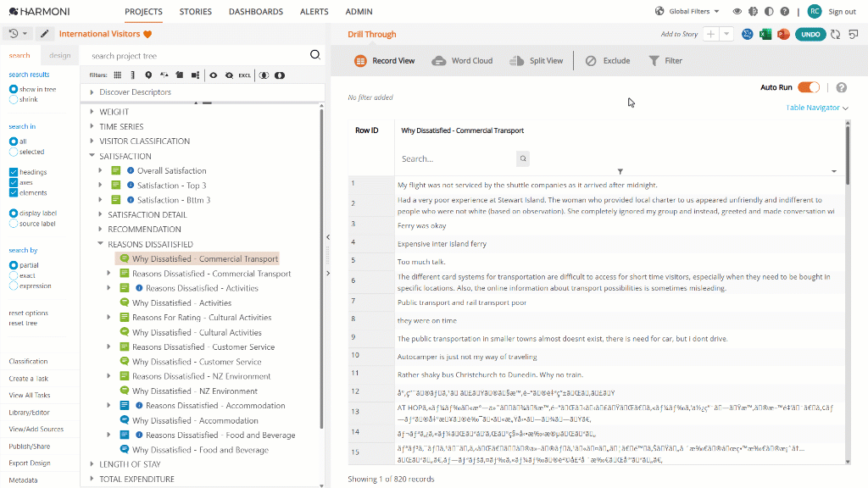Click the eye filter icon in filters bar

pyautogui.click(x=213, y=75)
